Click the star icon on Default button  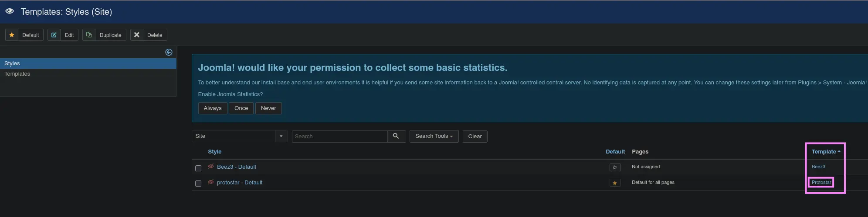[x=12, y=35]
